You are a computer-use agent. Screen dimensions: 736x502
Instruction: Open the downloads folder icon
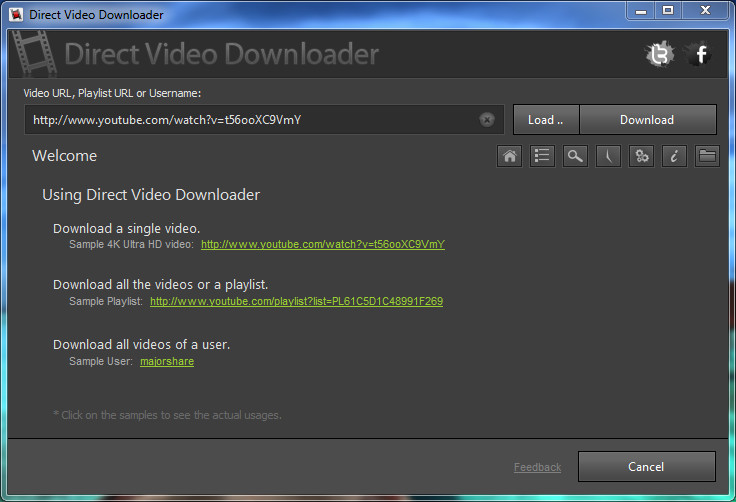(x=707, y=156)
